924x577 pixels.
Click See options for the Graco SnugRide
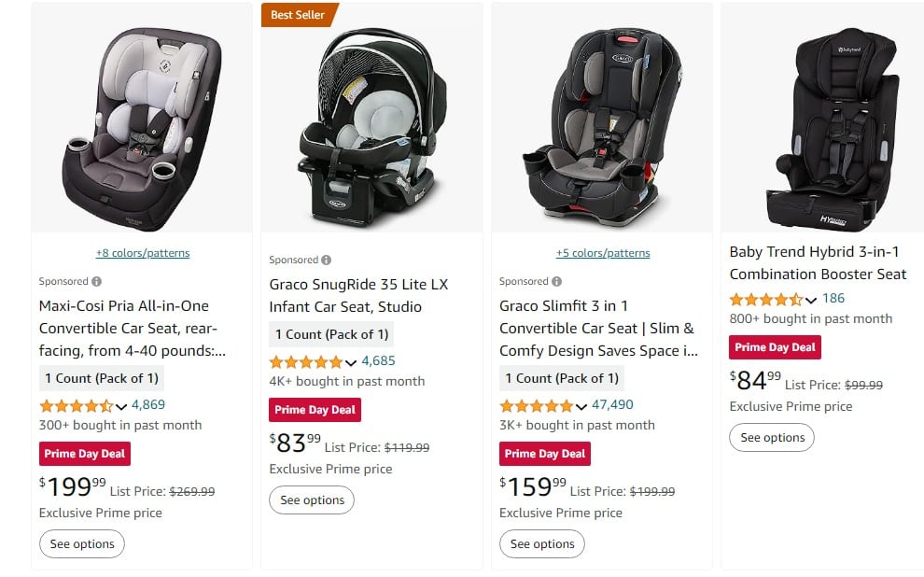coord(312,500)
